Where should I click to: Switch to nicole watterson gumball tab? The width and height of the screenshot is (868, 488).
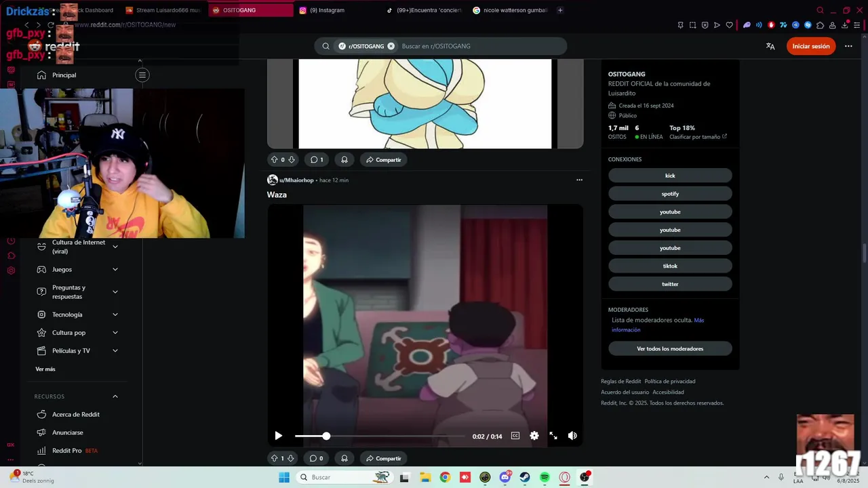tap(510, 10)
